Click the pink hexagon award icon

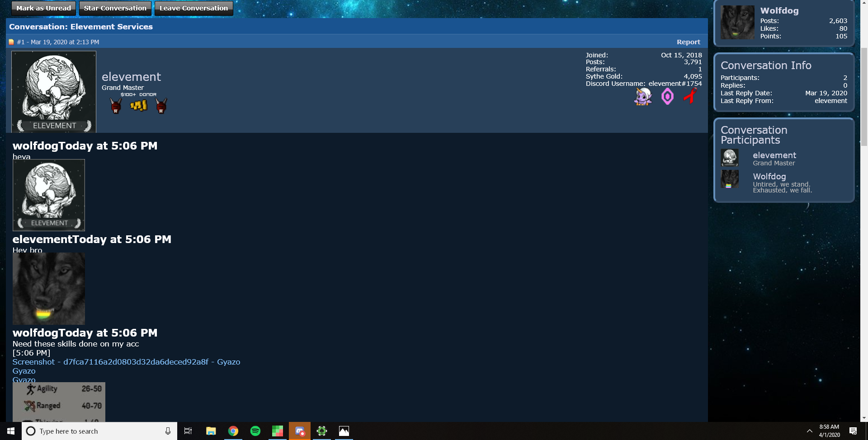(x=667, y=96)
